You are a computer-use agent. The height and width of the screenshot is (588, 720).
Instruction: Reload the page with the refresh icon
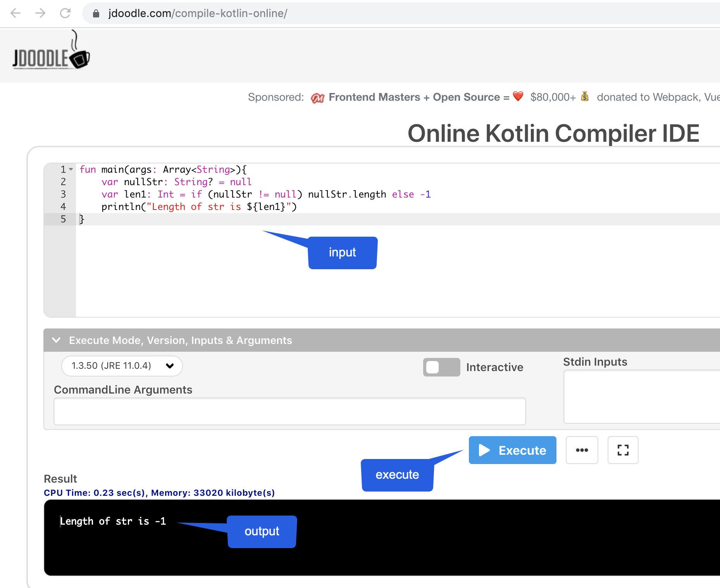pos(65,13)
